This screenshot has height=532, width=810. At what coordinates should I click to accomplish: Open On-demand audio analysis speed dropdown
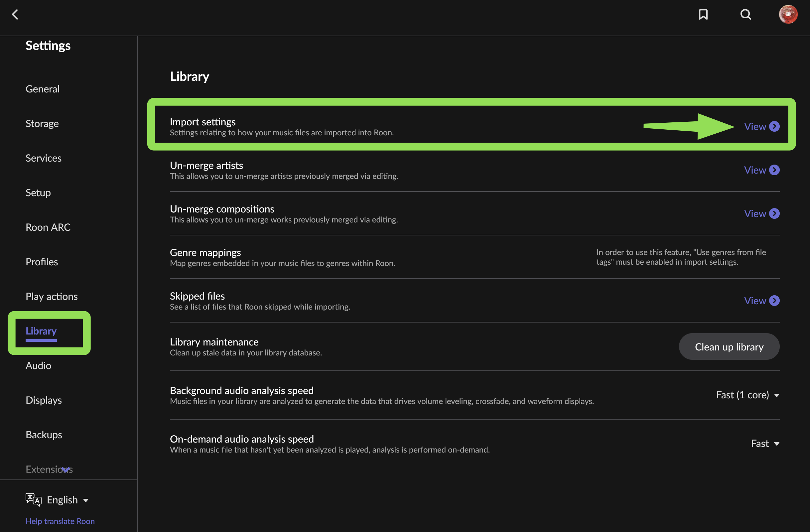765,444
